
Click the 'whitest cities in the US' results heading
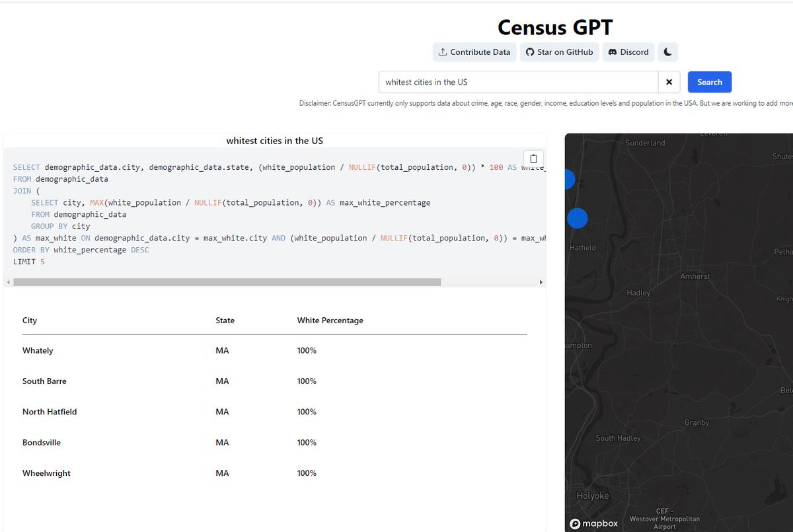click(x=274, y=141)
